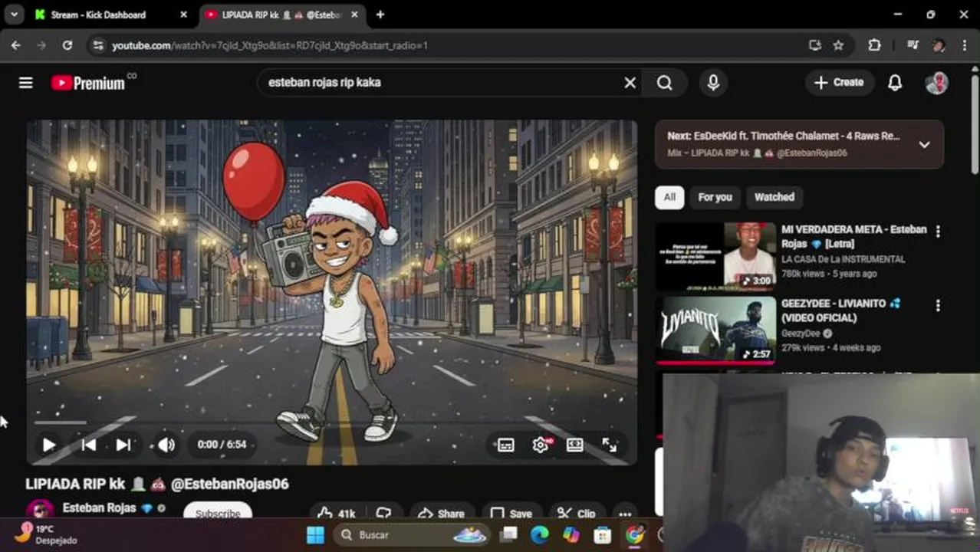980x552 pixels.
Task: Open the Windows Start menu
Action: coord(315,535)
